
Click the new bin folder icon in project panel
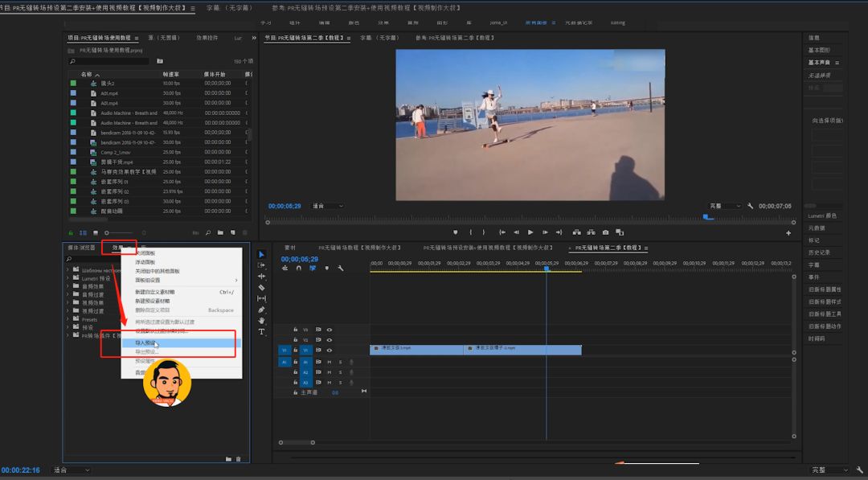(219, 233)
